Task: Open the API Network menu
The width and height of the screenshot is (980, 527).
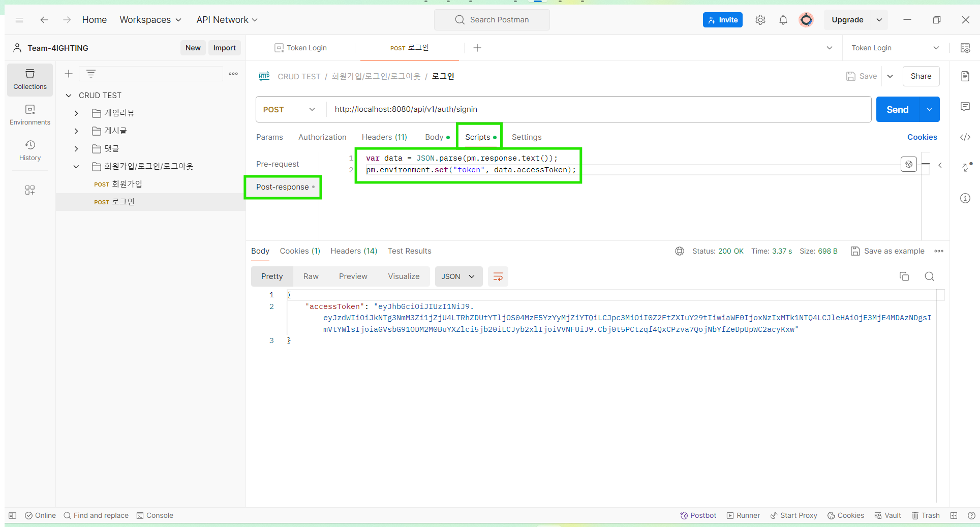Action: 227,20
